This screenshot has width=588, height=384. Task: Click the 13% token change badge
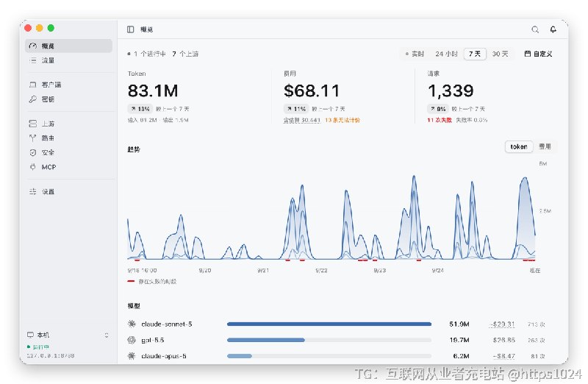point(140,109)
